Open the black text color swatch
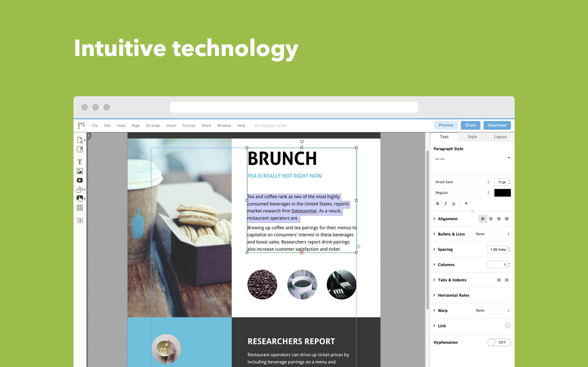The height and width of the screenshot is (367, 588). coord(502,193)
